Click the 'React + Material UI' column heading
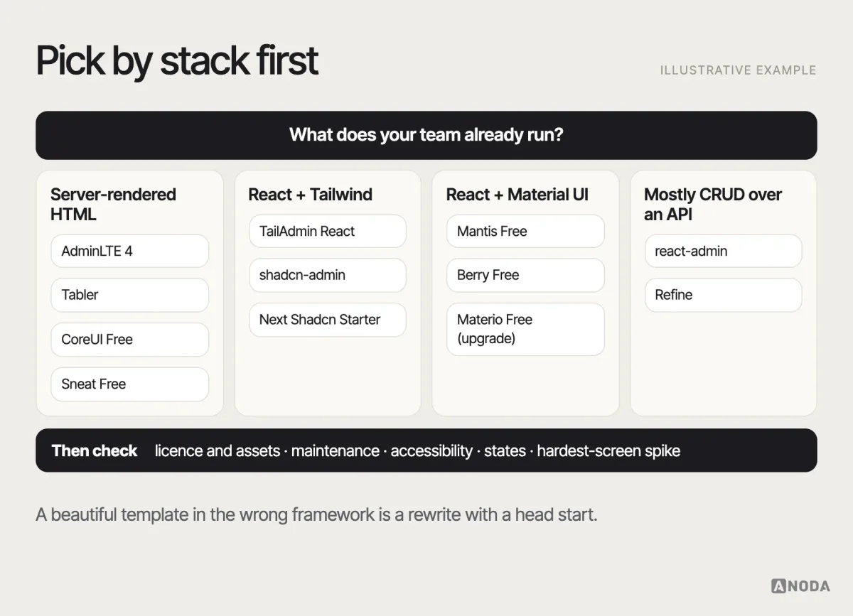Image resolution: width=853 pixels, height=616 pixels. [517, 195]
